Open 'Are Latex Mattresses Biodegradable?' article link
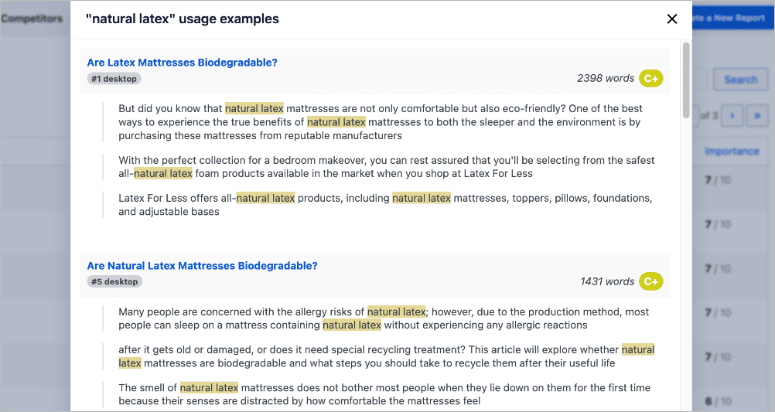Image resolution: width=775 pixels, height=412 pixels. pos(182,62)
